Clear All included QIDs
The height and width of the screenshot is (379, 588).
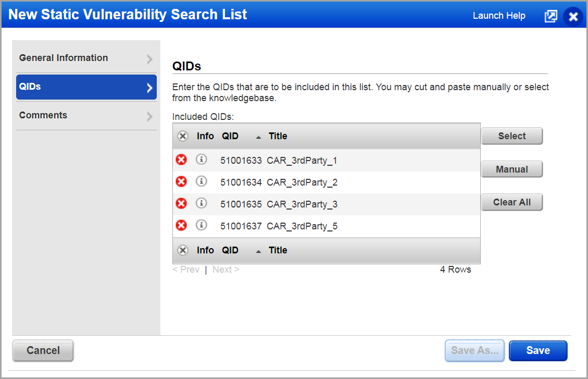click(511, 202)
